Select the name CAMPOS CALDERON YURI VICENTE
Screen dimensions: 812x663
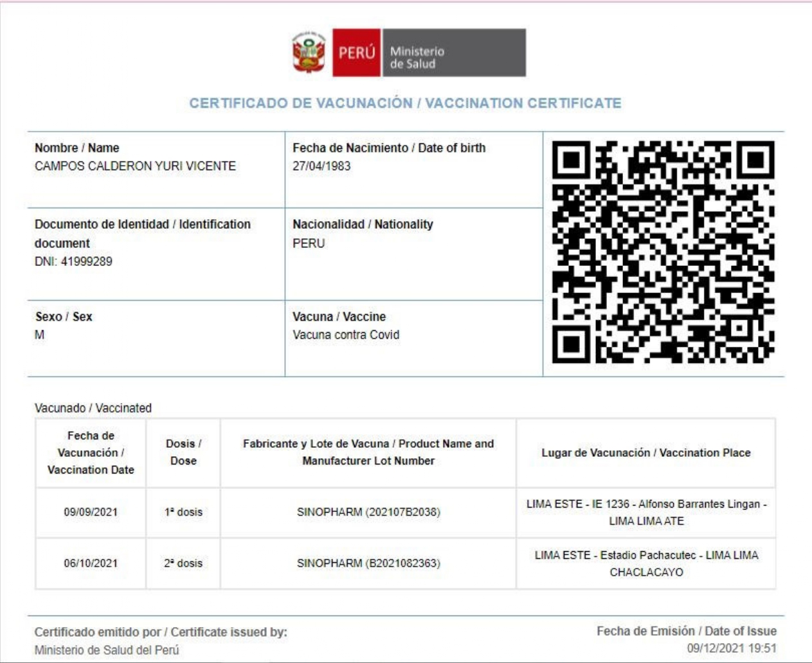click(135, 166)
